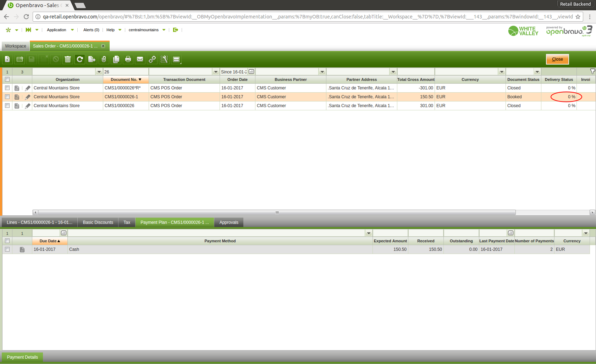This screenshot has width=596, height=364.
Task: Open attachments with the paperclip icon
Action: 104,59
